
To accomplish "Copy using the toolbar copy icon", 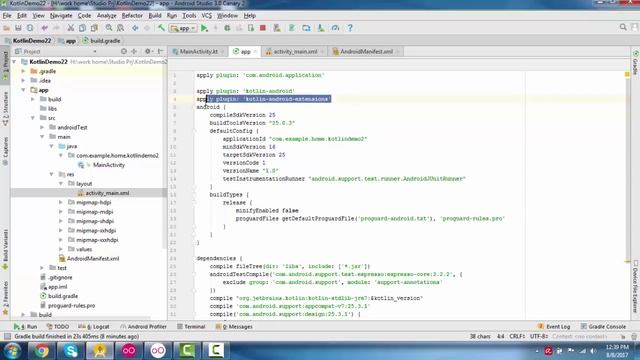I will point(82,28).
